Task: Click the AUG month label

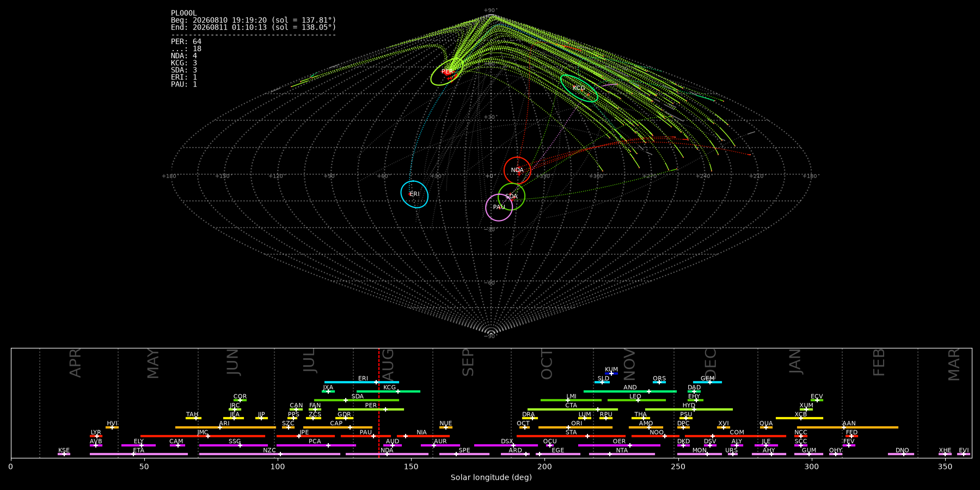Action: 388,363
